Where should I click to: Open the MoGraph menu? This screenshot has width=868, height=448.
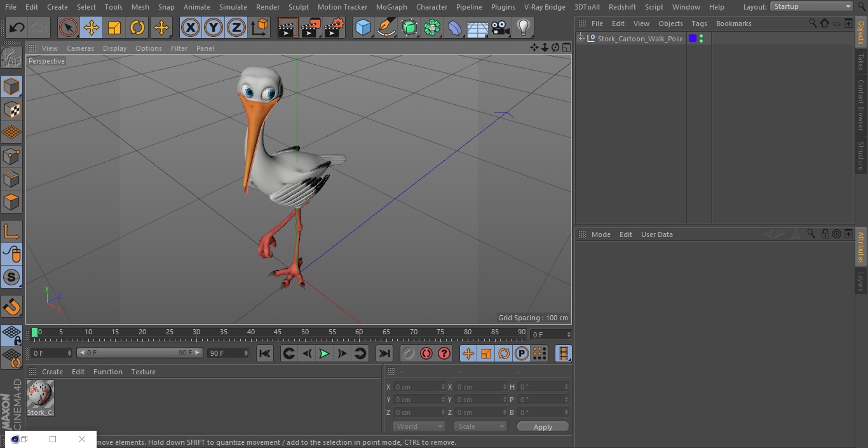391,7
